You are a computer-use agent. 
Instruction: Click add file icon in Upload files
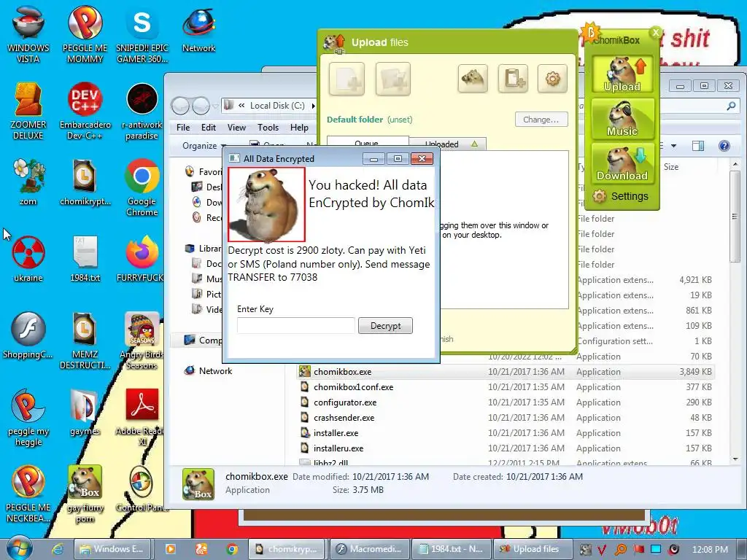coord(347,79)
